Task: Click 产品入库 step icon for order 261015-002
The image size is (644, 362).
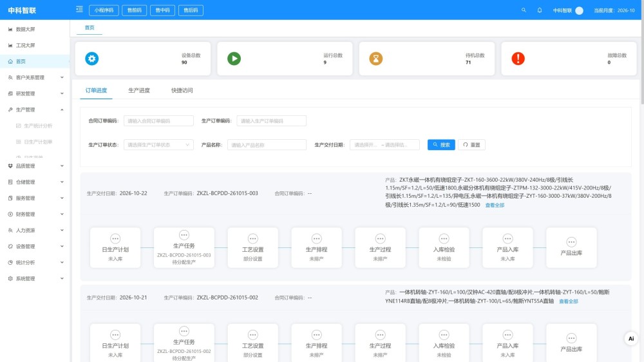Action: 507,335
